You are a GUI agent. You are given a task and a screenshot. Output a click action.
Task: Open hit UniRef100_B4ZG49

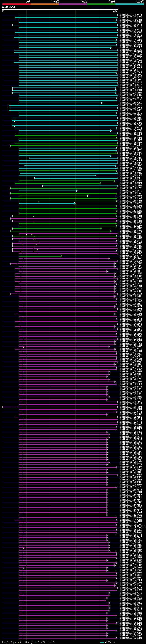coord(131,72)
